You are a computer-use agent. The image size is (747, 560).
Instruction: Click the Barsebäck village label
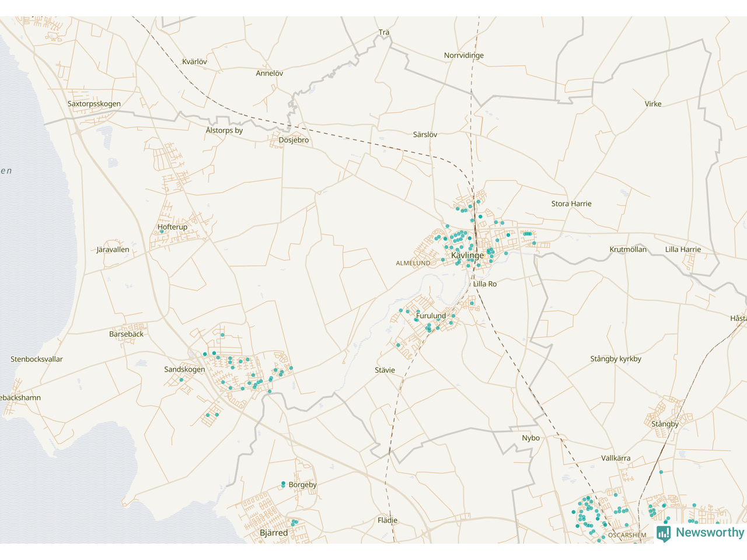126,334
